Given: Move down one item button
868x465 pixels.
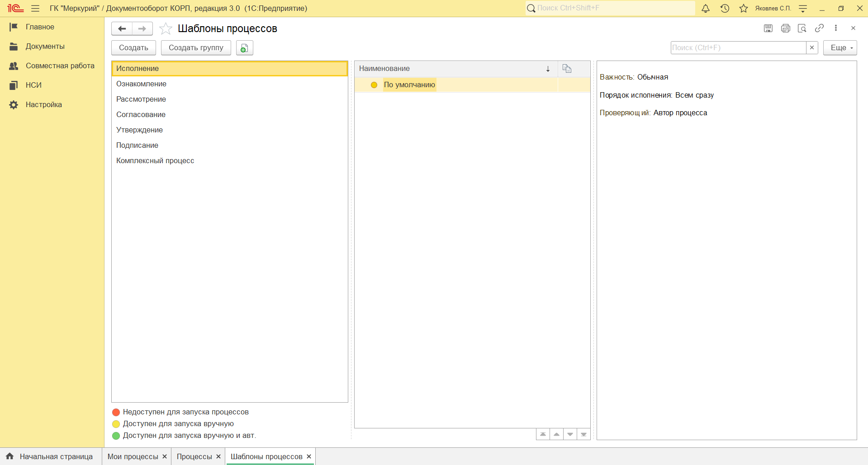Looking at the screenshot, I should click(x=570, y=434).
